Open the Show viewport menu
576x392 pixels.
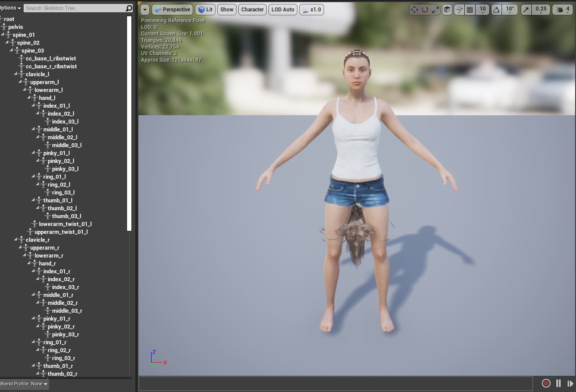point(226,10)
